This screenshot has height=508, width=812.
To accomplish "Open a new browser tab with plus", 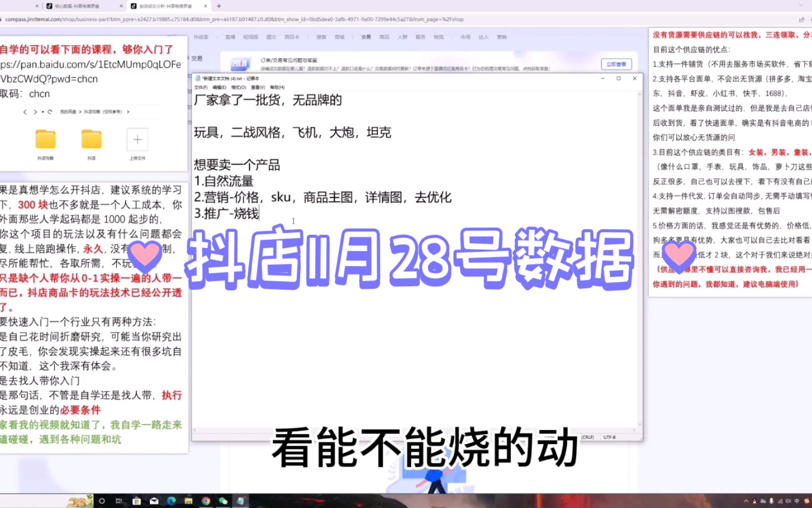I will pos(219,6).
